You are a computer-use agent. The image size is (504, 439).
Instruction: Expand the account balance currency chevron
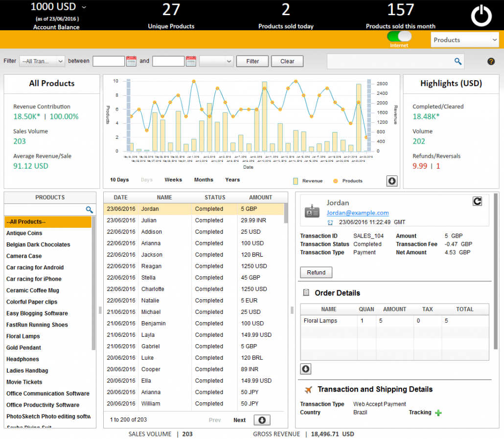84,7
